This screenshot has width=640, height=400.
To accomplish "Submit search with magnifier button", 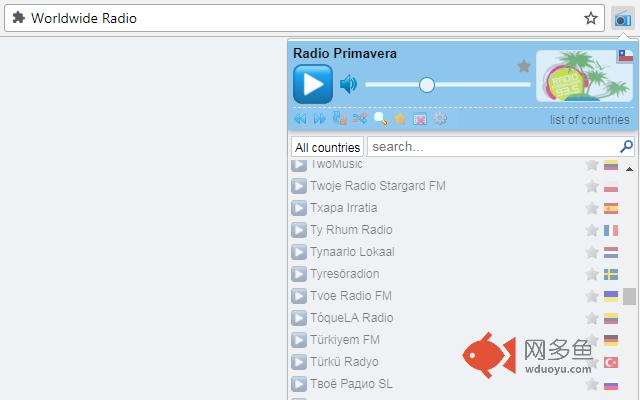I will 626,146.
